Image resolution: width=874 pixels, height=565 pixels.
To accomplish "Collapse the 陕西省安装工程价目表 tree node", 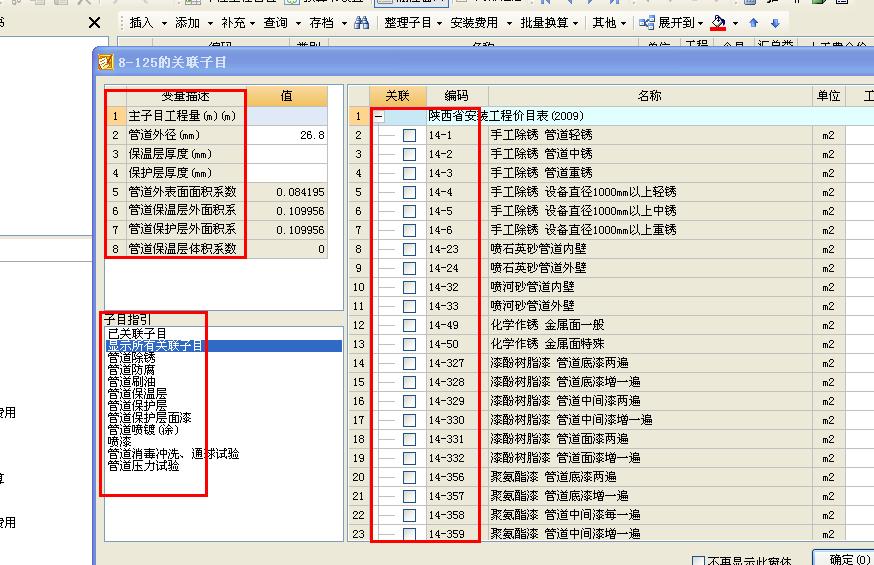I will (378, 116).
